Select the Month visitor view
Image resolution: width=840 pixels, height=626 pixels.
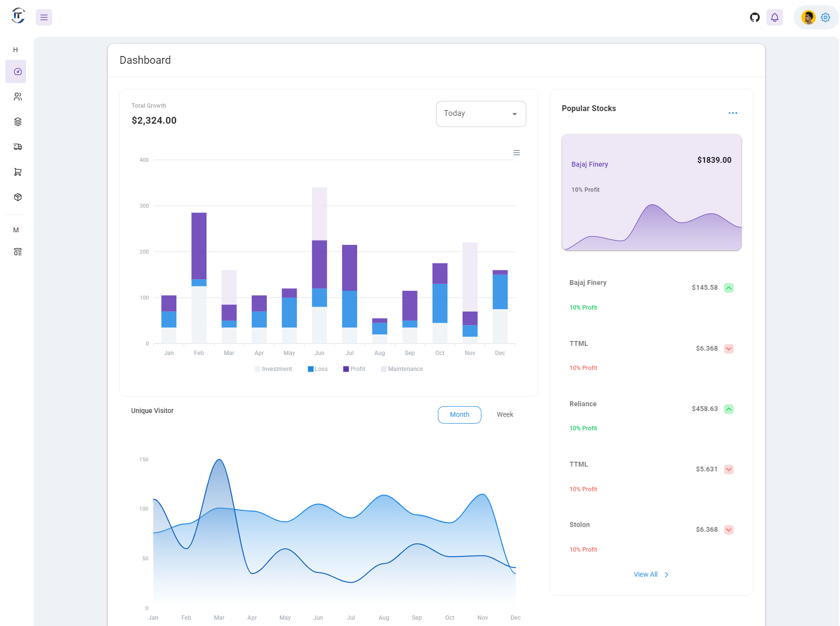[460, 415]
